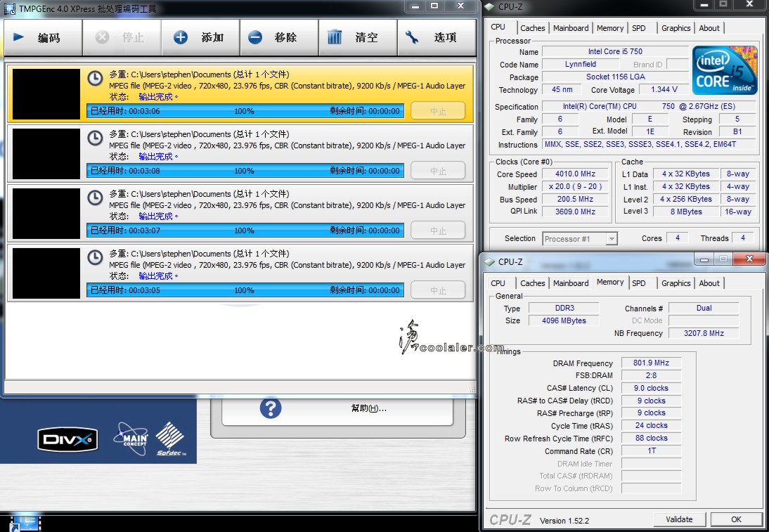Screen dimensions: 769x532
Task: Open 选项 options wrench icon
Action: tap(411, 37)
